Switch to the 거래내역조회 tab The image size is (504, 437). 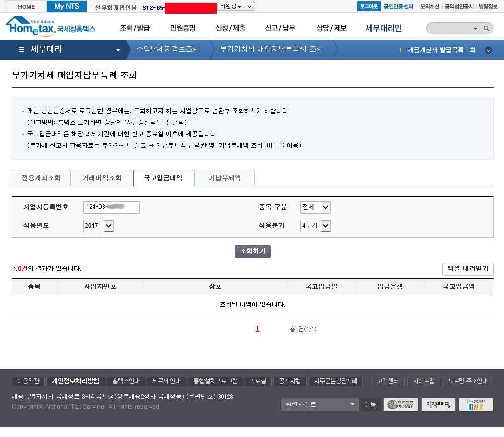point(102,178)
